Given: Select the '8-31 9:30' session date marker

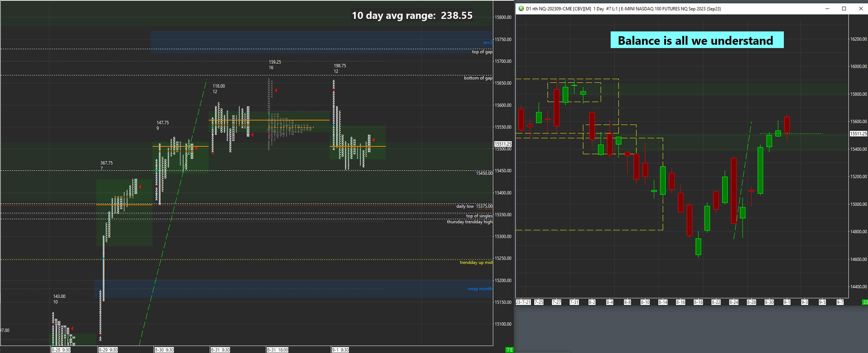Looking at the screenshot, I should pyautogui.click(x=220, y=350).
